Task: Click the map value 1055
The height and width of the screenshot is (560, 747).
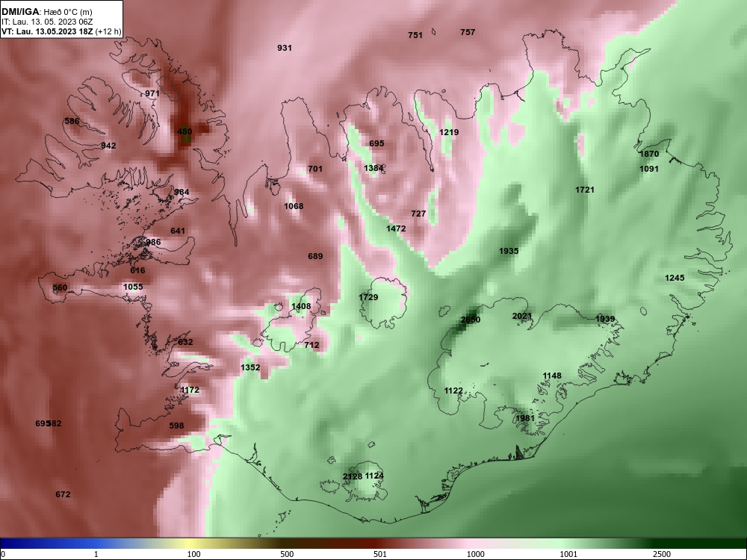Action: tap(133, 287)
